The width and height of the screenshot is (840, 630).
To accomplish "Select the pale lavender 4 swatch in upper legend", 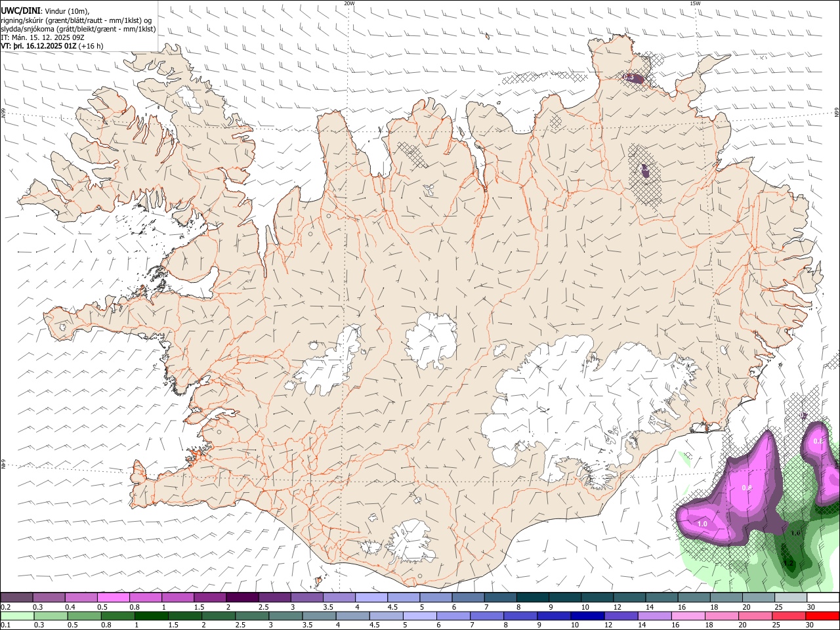I will click(x=371, y=598).
